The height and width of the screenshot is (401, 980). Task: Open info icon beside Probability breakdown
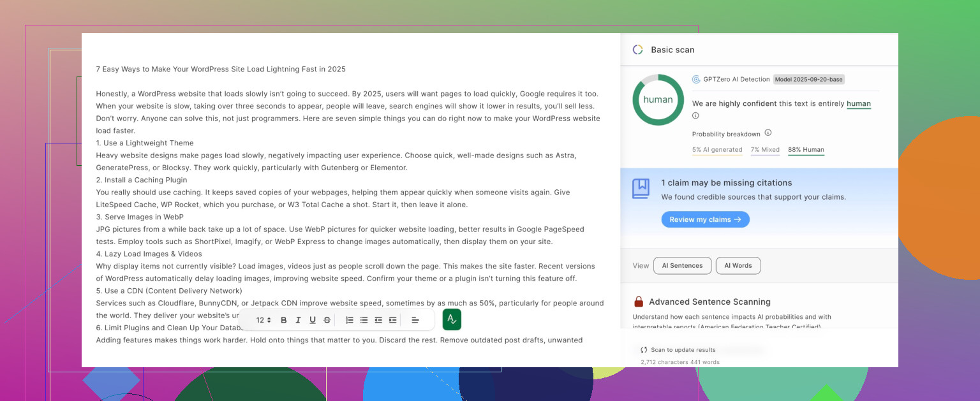point(768,133)
